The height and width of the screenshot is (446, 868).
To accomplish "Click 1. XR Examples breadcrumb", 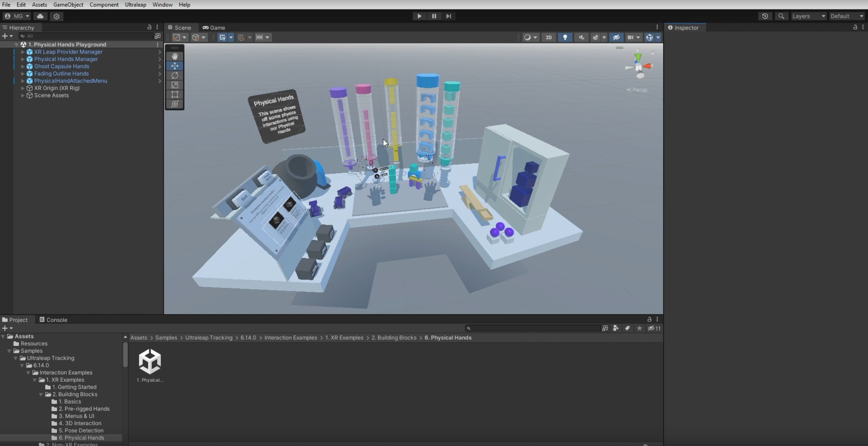I will click(x=344, y=338).
